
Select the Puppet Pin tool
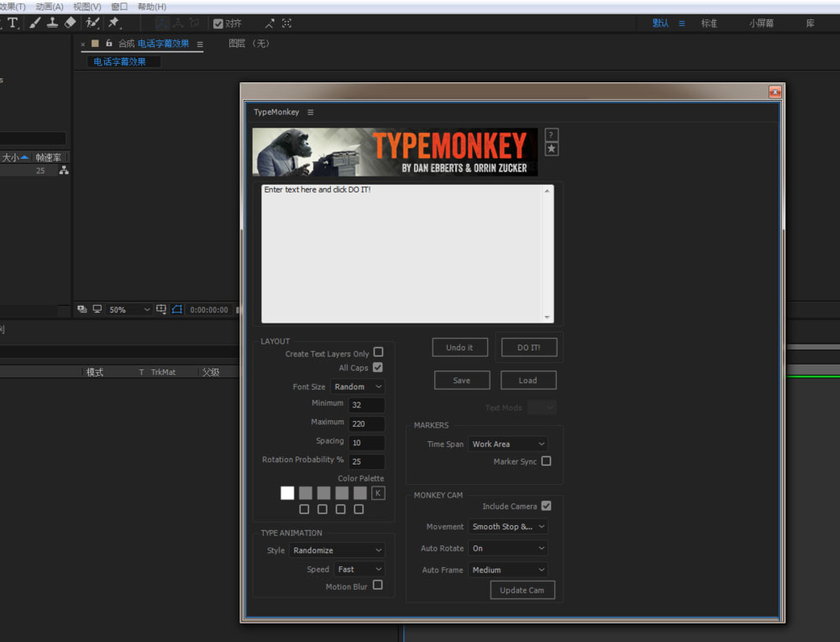(x=113, y=24)
